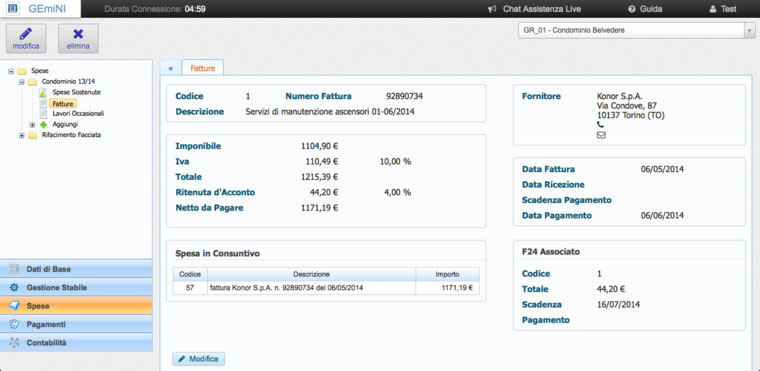The height and width of the screenshot is (371, 760).
Task: Click invoice number '92890734' next to Numero Fattura
Action: (404, 96)
